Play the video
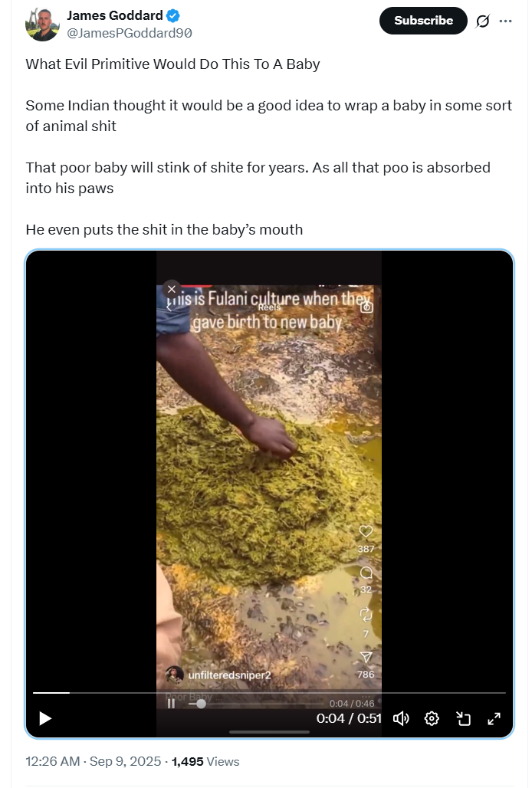This screenshot has height=788, width=532. (45, 718)
